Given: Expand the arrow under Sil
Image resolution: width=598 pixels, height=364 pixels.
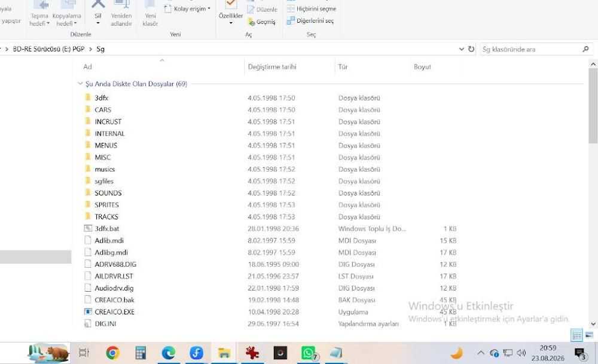Looking at the screenshot, I should point(98,23).
